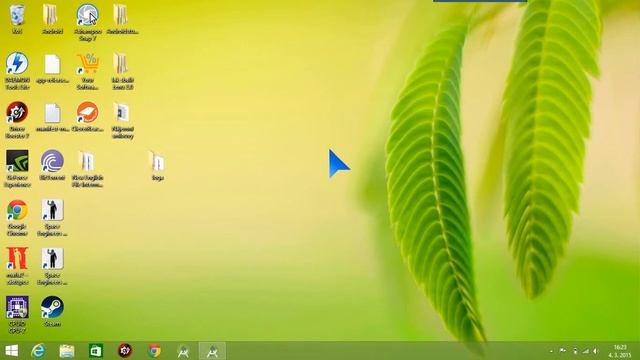Launch the red Mafia II game shortcut
Viewport: 640px width, 360px height.
pyautogui.click(x=17, y=259)
